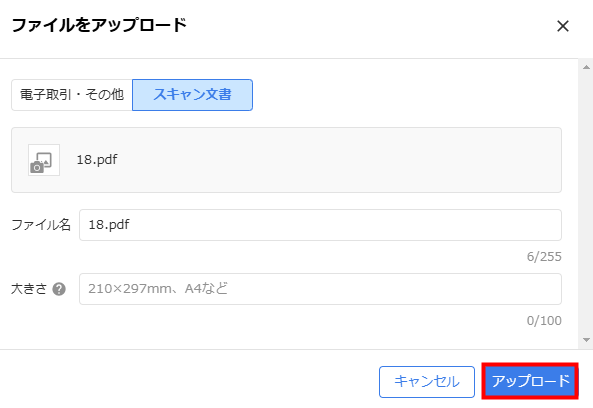Click the 0/100 character counter

tap(544, 321)
